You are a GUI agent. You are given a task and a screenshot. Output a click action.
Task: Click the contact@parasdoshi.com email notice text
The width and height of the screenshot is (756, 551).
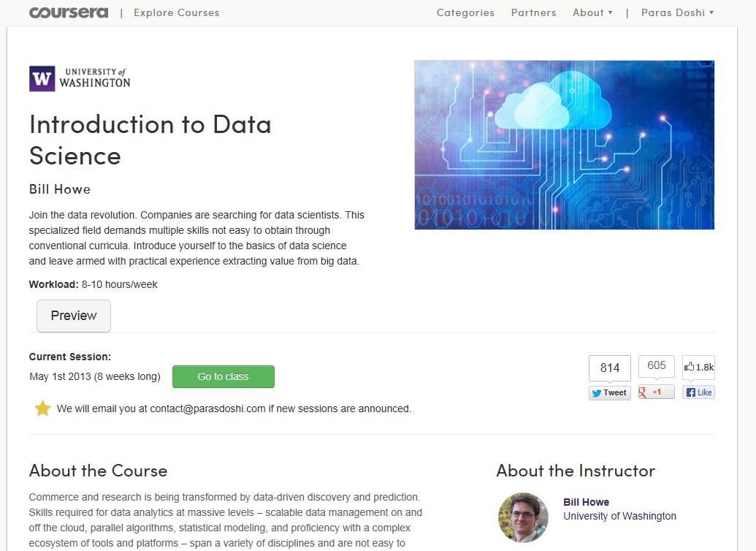(234, 408)
